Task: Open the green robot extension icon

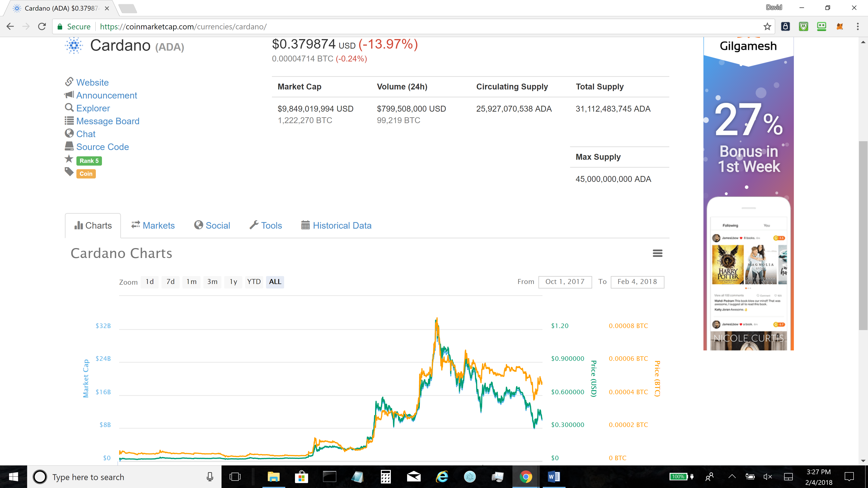Action: tap(821, 27)
